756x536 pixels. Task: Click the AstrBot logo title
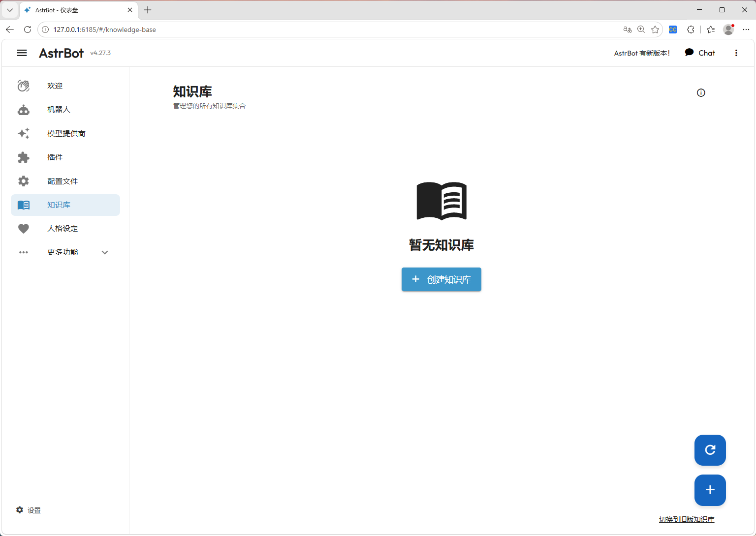coord(62,53)
